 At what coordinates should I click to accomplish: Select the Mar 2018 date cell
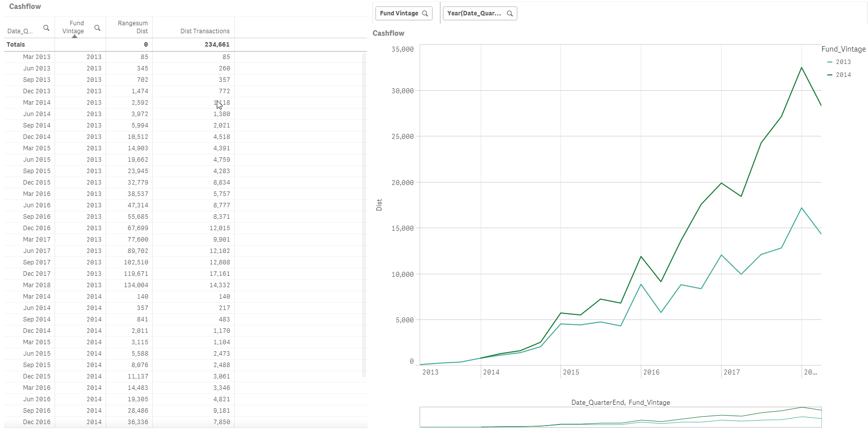37,285
